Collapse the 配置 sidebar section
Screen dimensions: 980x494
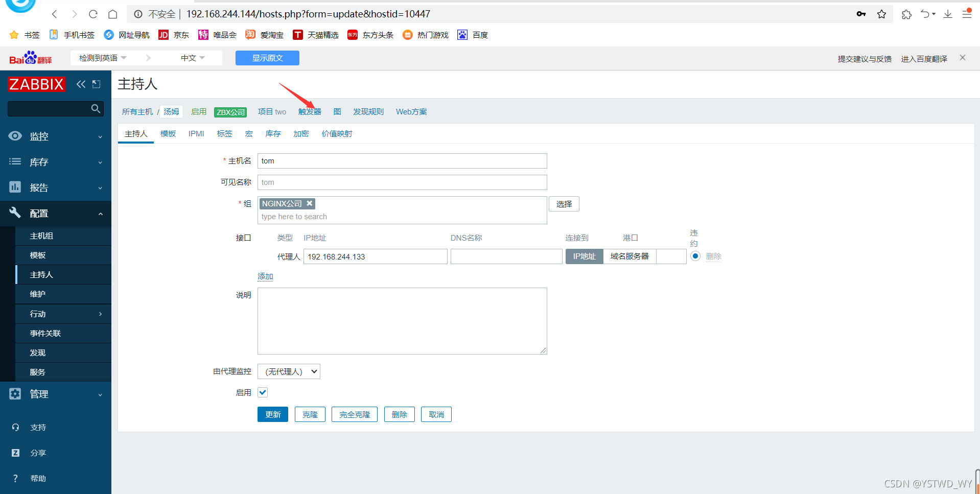coord(100,214)
